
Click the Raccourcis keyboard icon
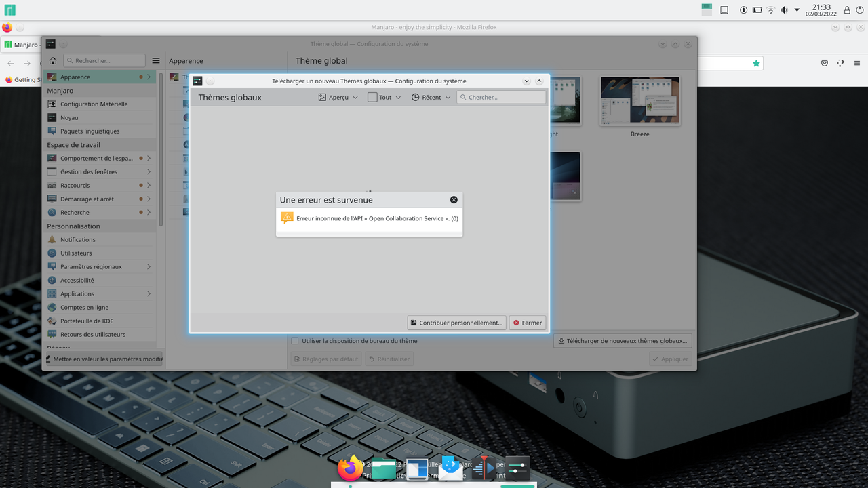point(52,185)
